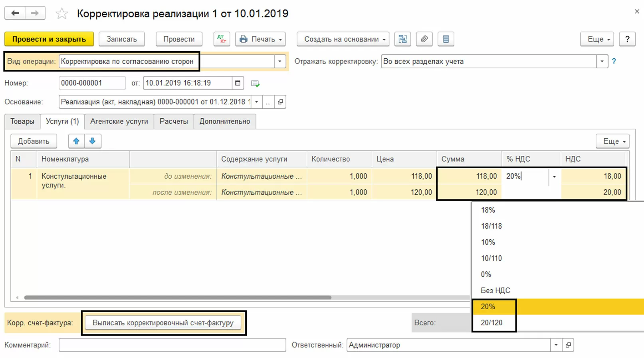The width and height of the screenshot is (644, 358).
Task: Attach a file with the paperclip icon
Action: click(424, 39)
